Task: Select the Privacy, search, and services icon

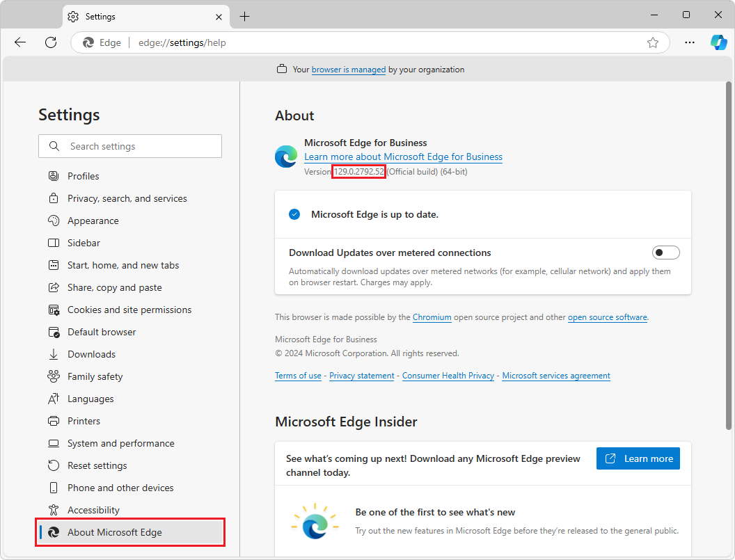Action: click(53, 198)
